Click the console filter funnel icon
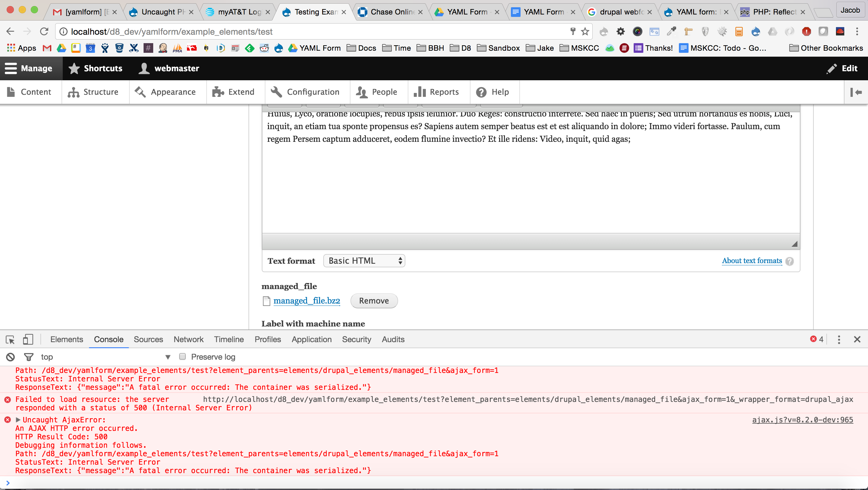The image size is (868, 490). point(29,357)
